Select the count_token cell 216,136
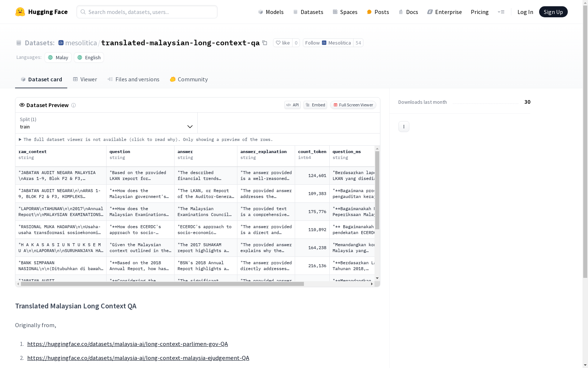Image resolution: width=588 pixels, height=368 pixels. tap(312, 266)
